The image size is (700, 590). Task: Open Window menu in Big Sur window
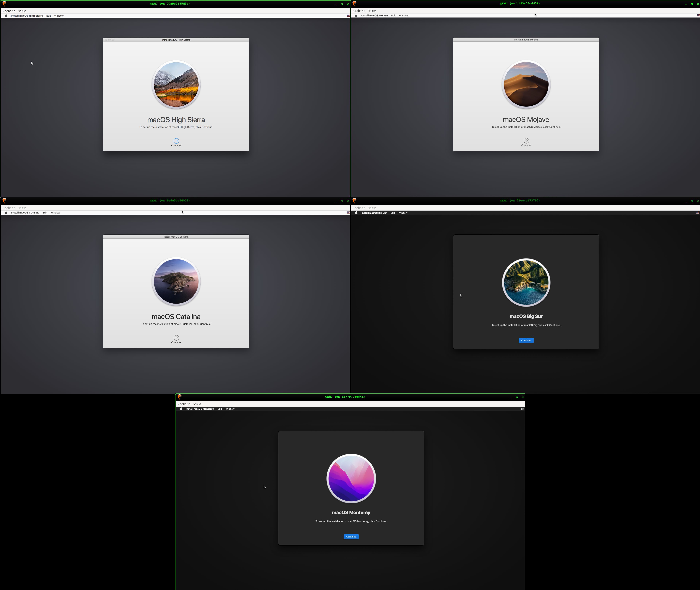tap(403, 213)
